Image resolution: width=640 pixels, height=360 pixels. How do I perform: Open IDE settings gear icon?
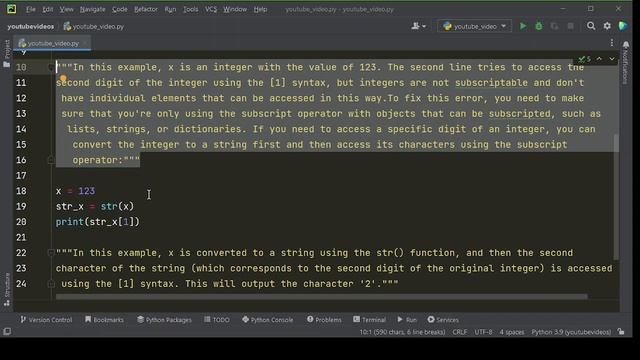607,26
